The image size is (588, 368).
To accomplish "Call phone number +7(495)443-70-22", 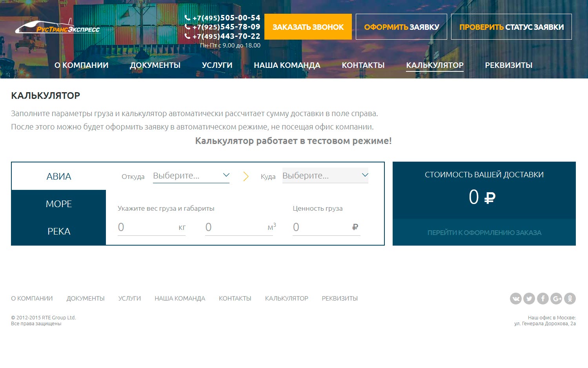I will tap(222, 36).
